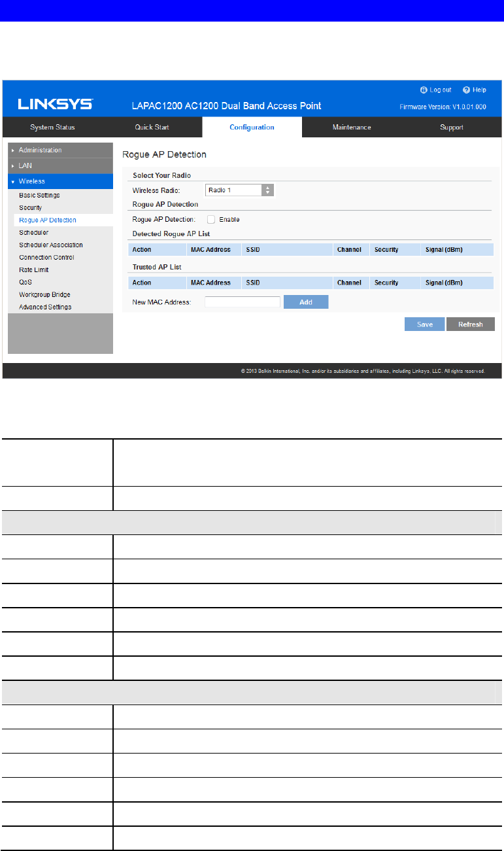Open the Help question mark icon
The image size is (504, 851).
pyautogui.click(x=467, y=90)
